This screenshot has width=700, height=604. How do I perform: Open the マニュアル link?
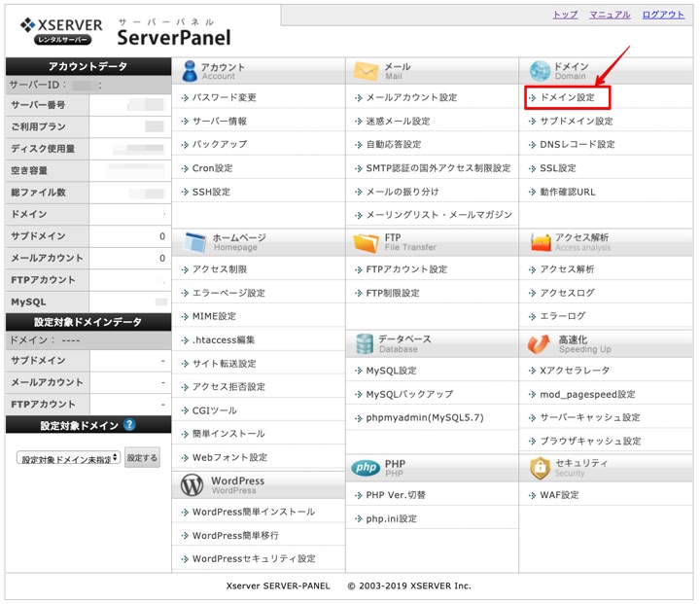(x=610, y=15)
